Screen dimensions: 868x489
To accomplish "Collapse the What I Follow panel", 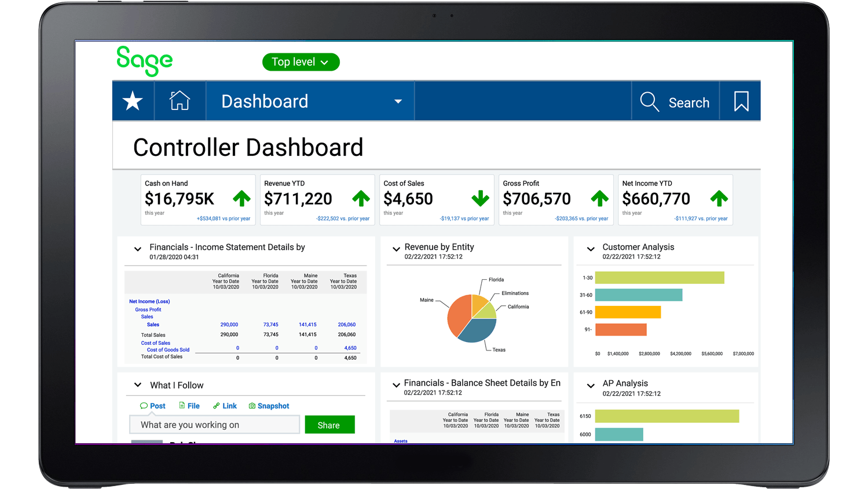I will click(138, 385).
